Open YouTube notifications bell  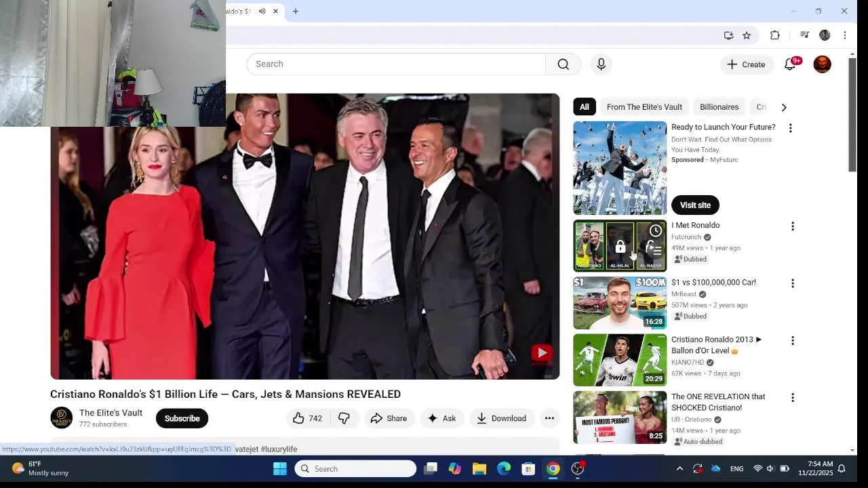point(790,64)
